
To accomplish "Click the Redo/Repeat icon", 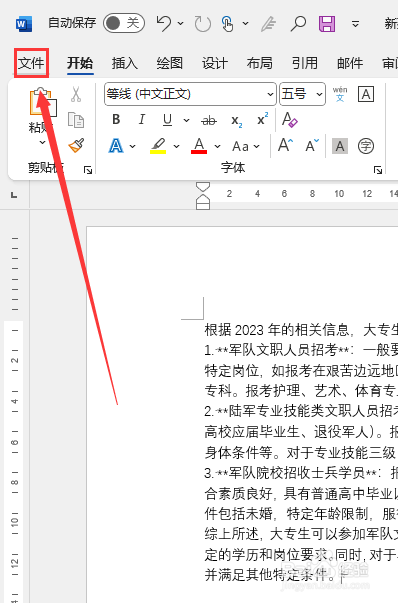I will click(203, 24).
